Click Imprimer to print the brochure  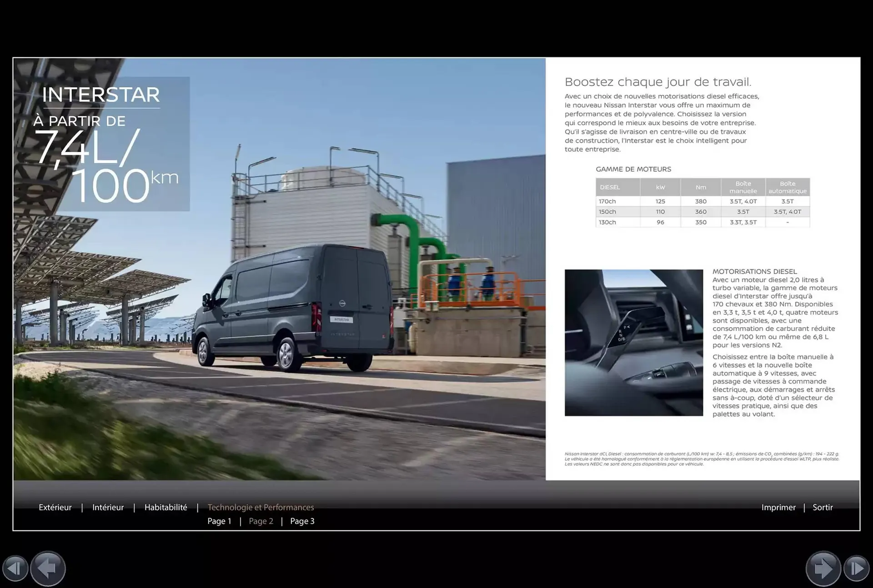coord(778,508)
